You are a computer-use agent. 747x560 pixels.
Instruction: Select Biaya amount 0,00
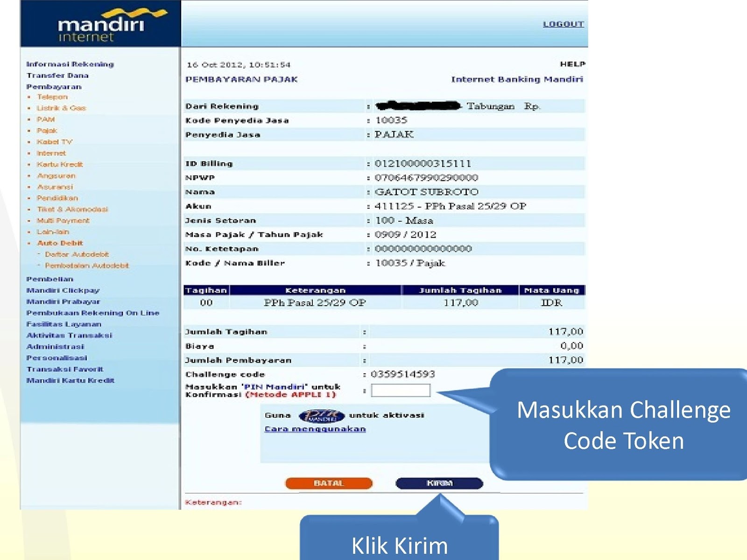(x=572, y=346)
